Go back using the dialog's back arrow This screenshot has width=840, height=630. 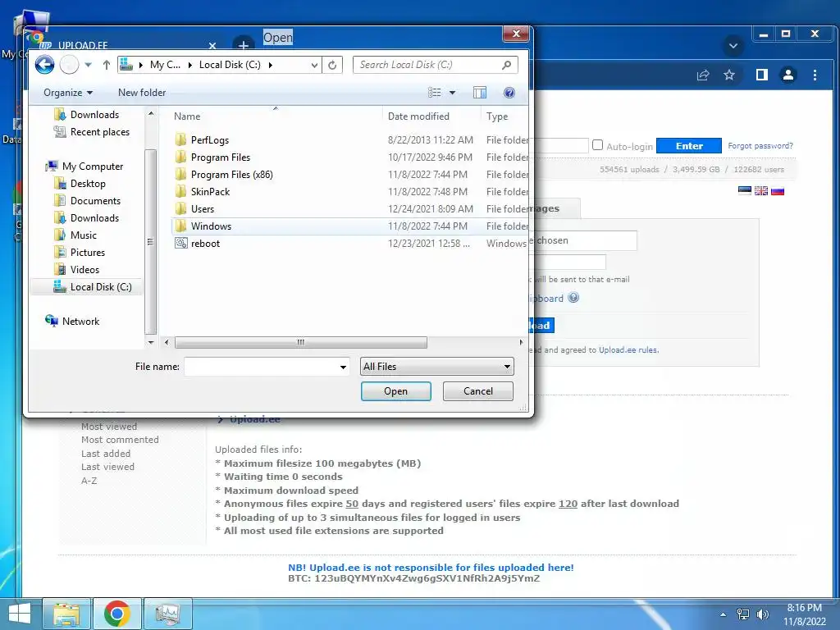pyautogui.click(x=44, y=65)
